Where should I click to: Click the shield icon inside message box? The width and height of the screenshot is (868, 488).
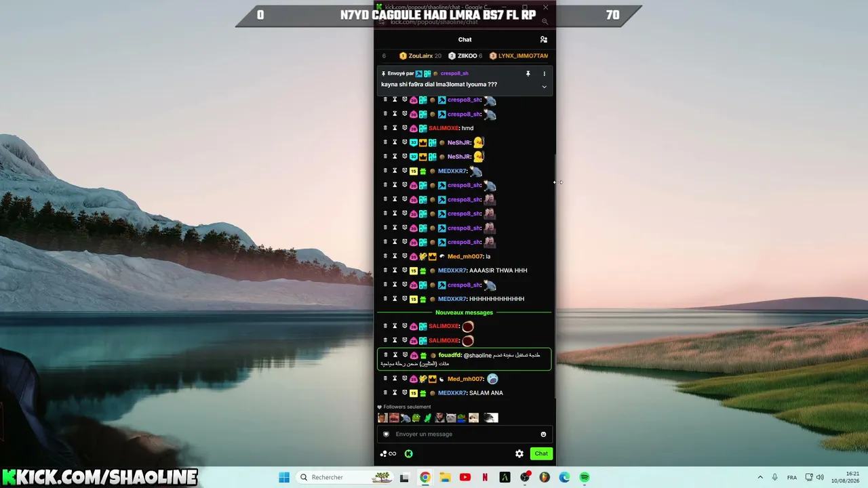point(387,434)
